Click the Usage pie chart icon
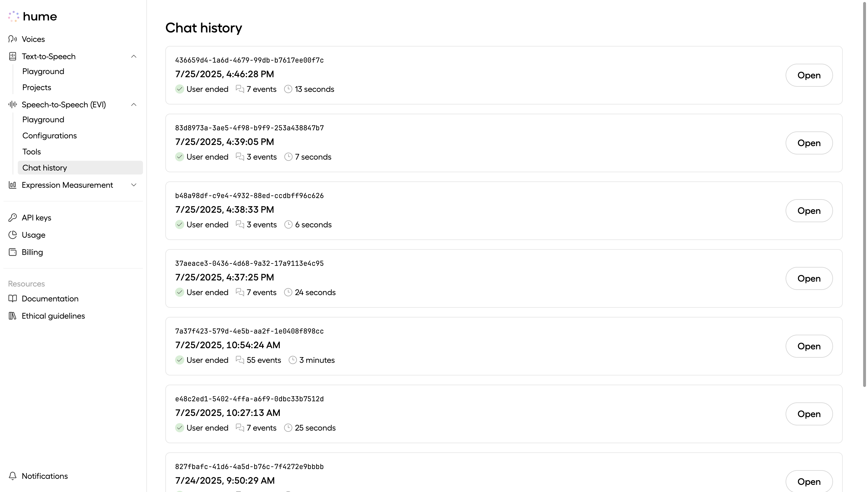Image resolution: width=868 pixels, height=492 pixels. [13, 235]
